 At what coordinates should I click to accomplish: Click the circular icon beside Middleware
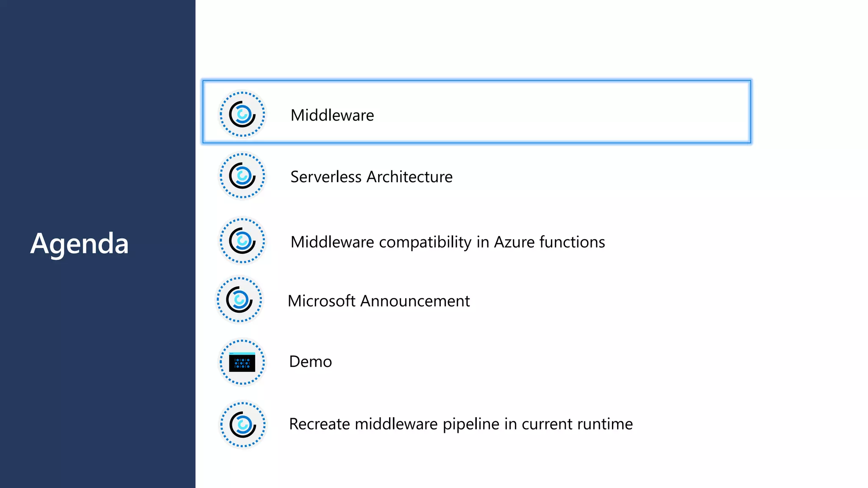click(x=242, y=114)
